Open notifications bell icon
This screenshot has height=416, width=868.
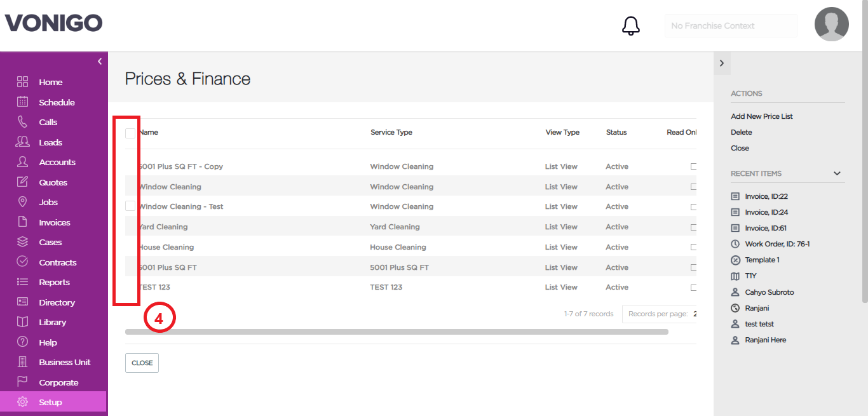tap(630, 26)
